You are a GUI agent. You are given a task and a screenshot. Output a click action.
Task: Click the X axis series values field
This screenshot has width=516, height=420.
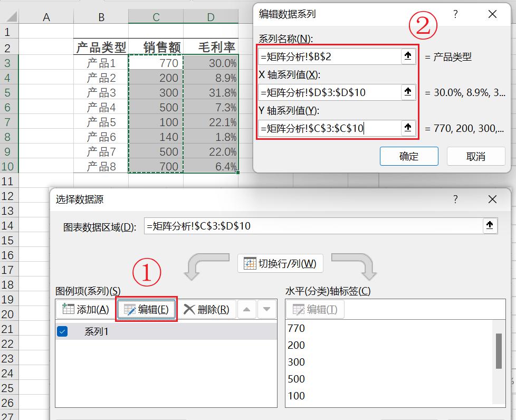pos(330,92)
